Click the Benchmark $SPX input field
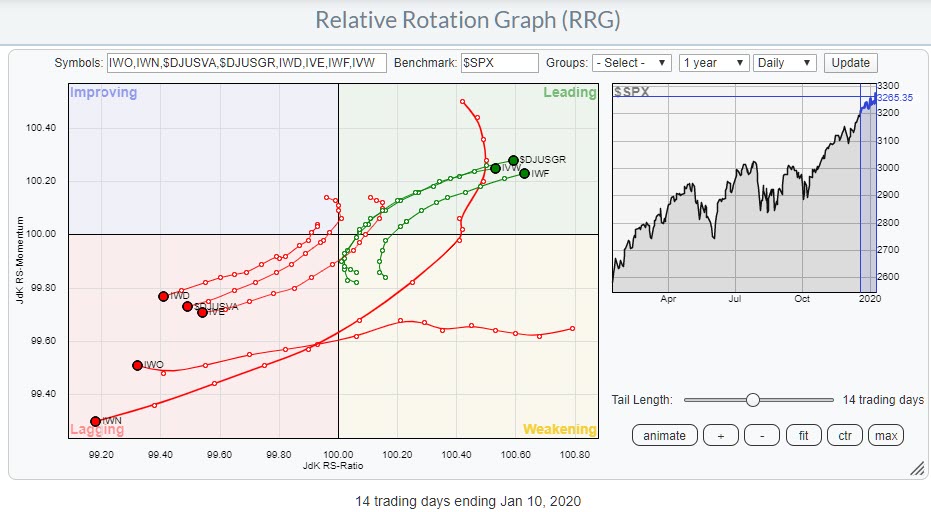931x512 pixels. click(499, 62)
